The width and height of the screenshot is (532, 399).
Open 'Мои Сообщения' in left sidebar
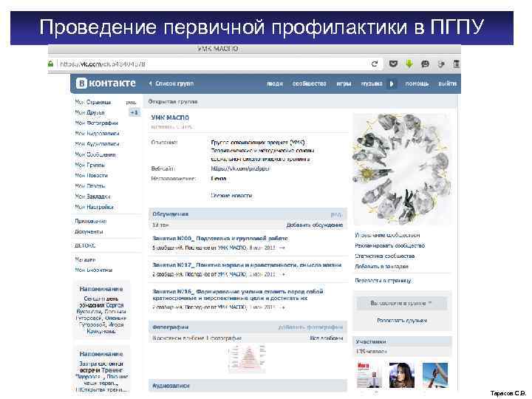[x=95, y=154]
